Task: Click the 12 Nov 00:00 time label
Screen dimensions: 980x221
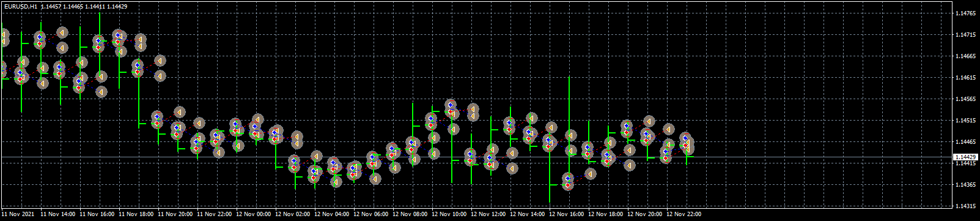Action: [254, 215]
